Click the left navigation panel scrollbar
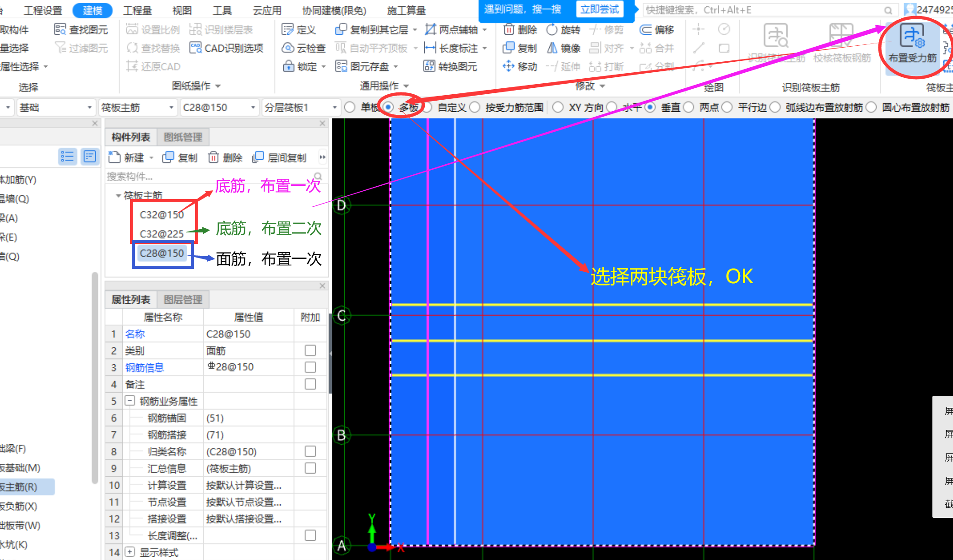953x560 pixels. pyautogui.click(x=95, y=377)
